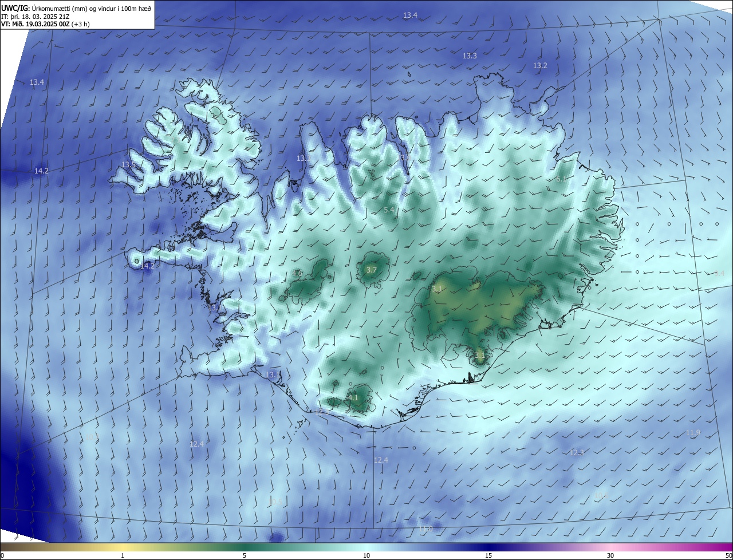Click the 11.9 value in the southeast sea

[x=693, y=432]
